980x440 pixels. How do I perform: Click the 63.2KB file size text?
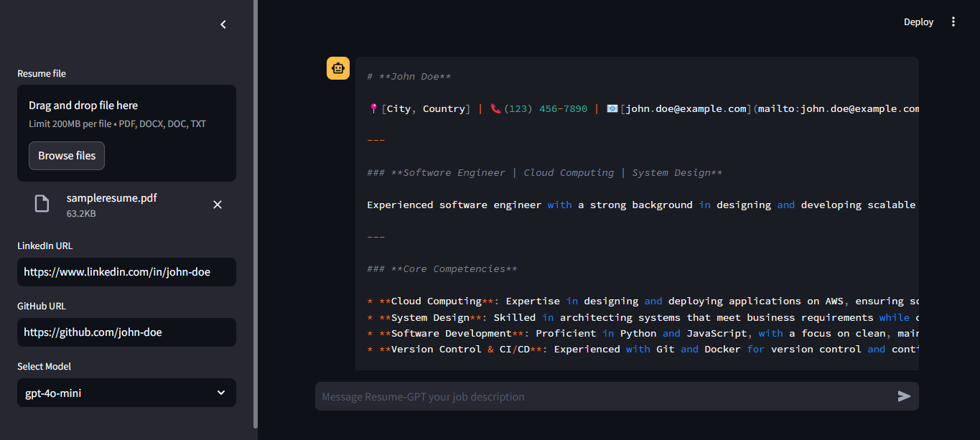(82, 213)
